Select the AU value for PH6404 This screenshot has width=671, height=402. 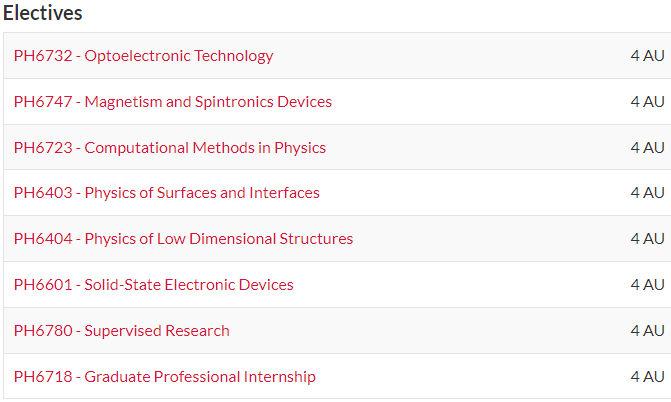(647, 239)
